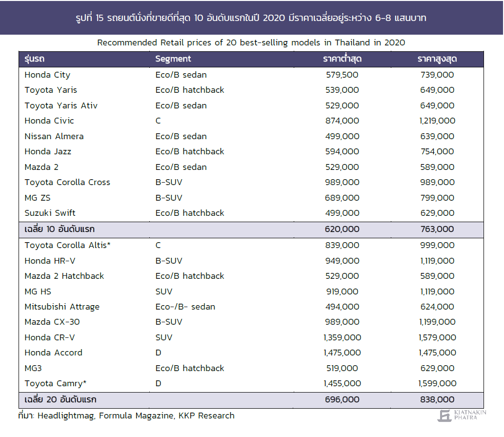
Task: Select top-10 average minimum 620,000
Action: point(342,229)
